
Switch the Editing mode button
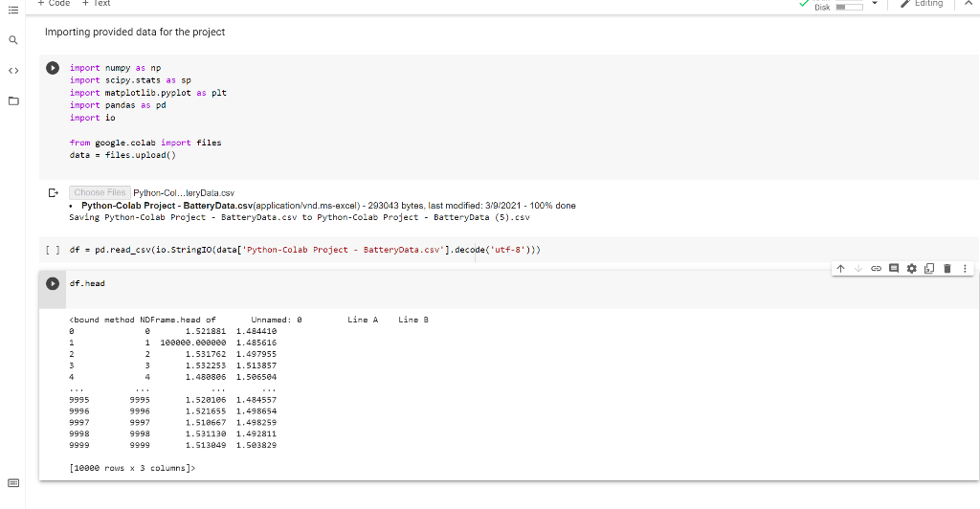coord(922,4)
